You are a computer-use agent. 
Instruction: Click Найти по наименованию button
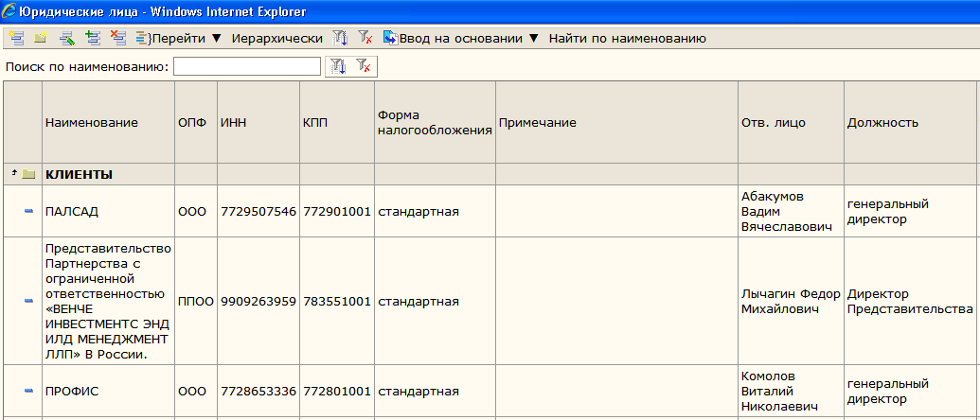point(628,38)
